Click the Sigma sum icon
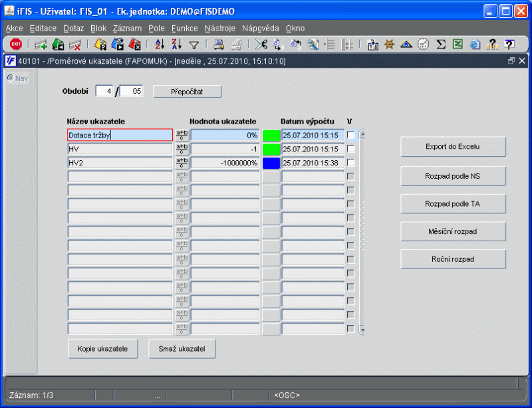Image resolution: width=532 pixels, height=408 pixels. 441,45
